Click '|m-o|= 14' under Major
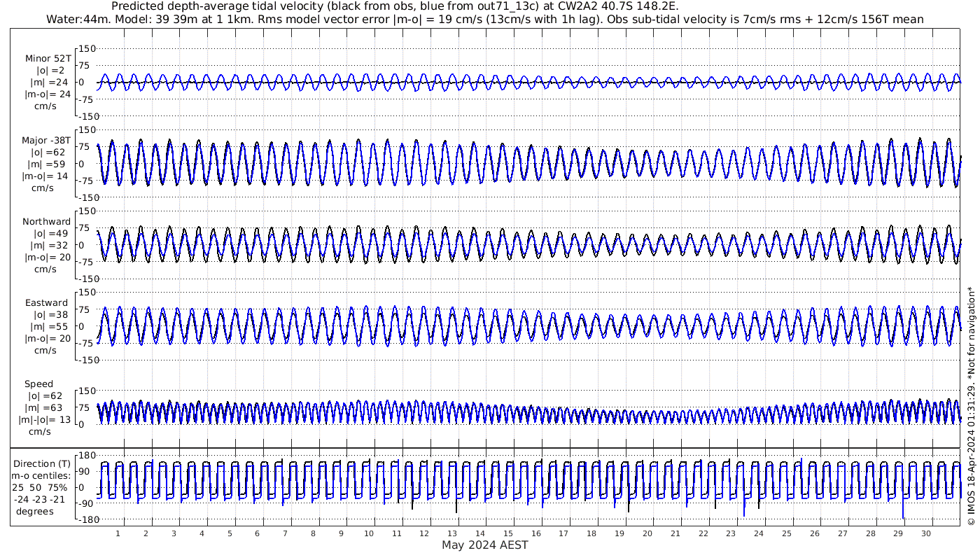Screen dimensions: 980x560 coord(46,176)
